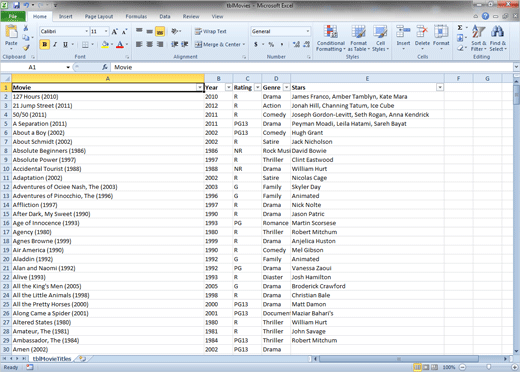Viewport: 520px width, 372px height.
Task: Click the Decrease Font Size icon
Action: tap(124, 32)
